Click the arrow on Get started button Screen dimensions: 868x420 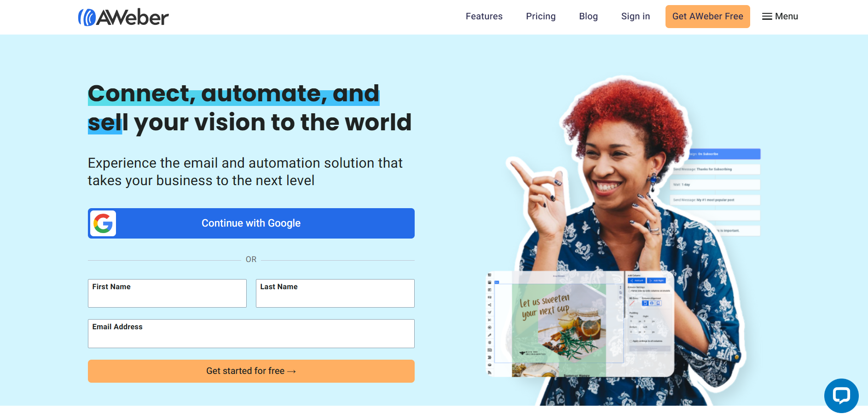click(291, 371)
